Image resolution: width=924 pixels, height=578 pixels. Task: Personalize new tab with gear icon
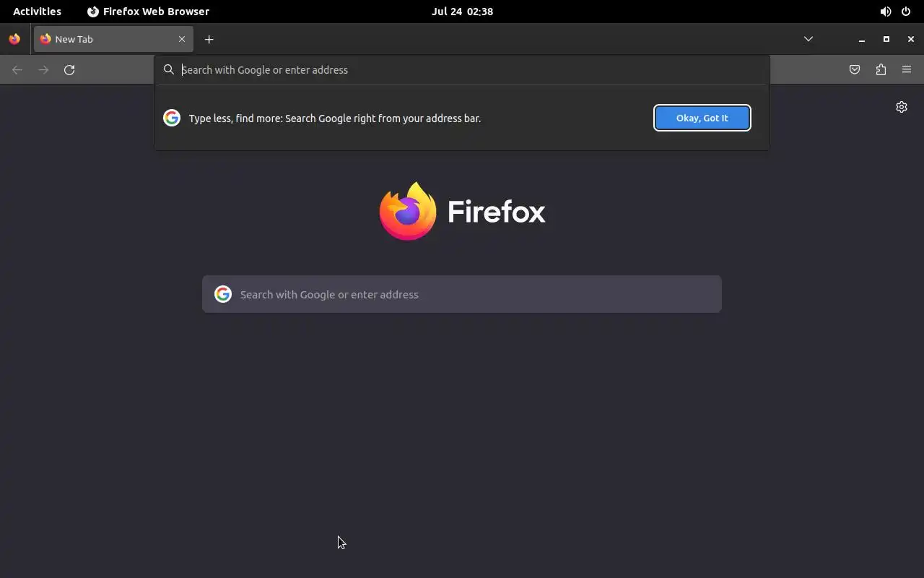(902, 107)
